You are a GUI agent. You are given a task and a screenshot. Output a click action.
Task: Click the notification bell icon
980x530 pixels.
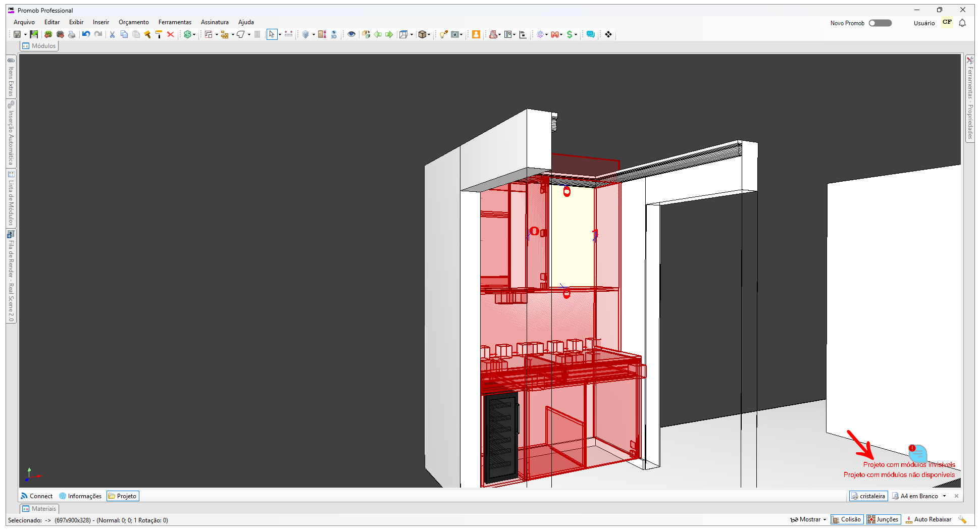[x=962, y=23]
